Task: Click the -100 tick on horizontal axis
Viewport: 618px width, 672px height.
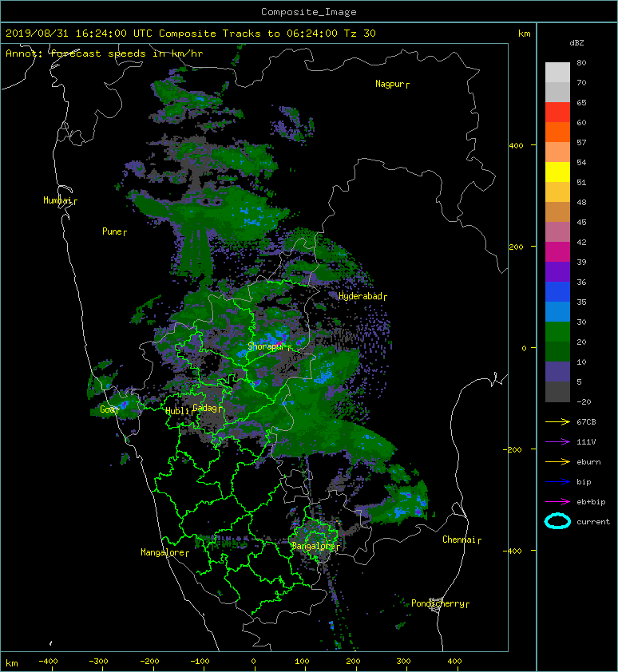Action: [x=200, y=662]
